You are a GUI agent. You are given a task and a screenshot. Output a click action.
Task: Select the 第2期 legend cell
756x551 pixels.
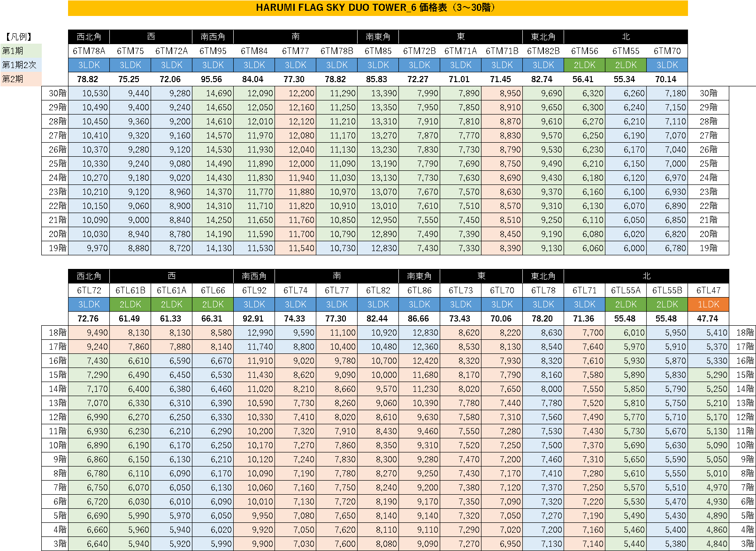pyautogui.click(x=21, y=79)
